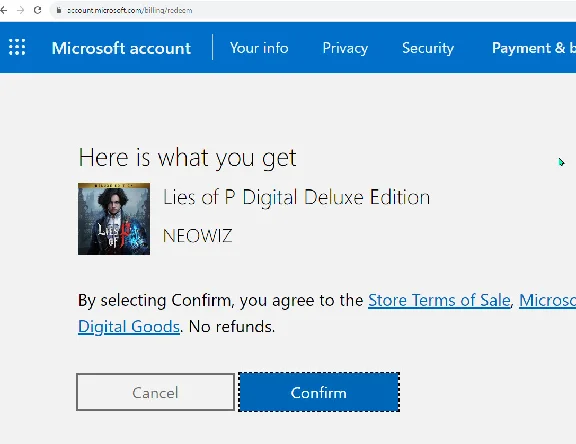Click the No refunds text

pos(232,326)
